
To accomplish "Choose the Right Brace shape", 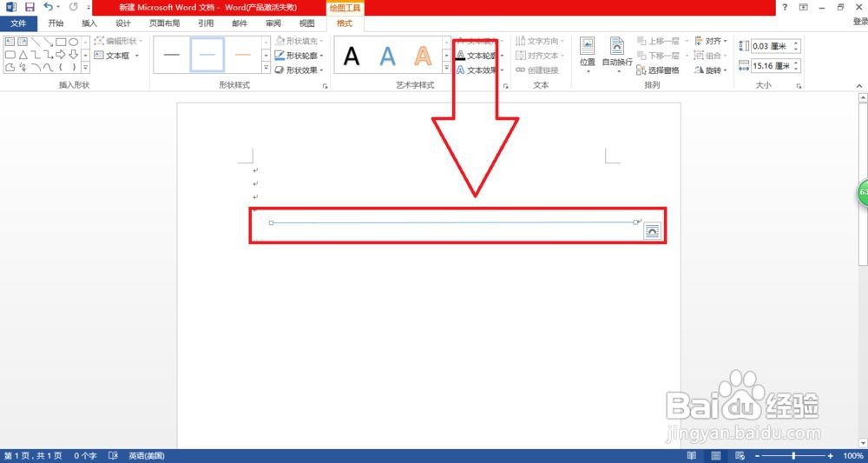I will (73, 68).
